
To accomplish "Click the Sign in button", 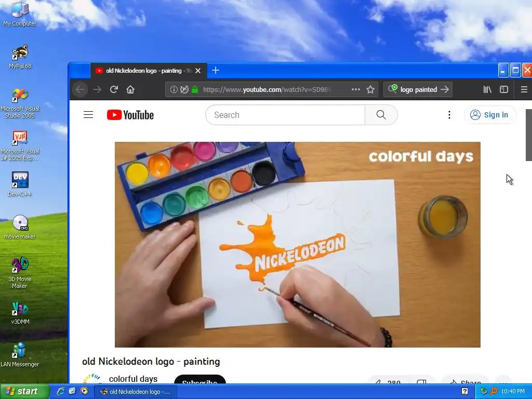I will click(x=490, y=115).
